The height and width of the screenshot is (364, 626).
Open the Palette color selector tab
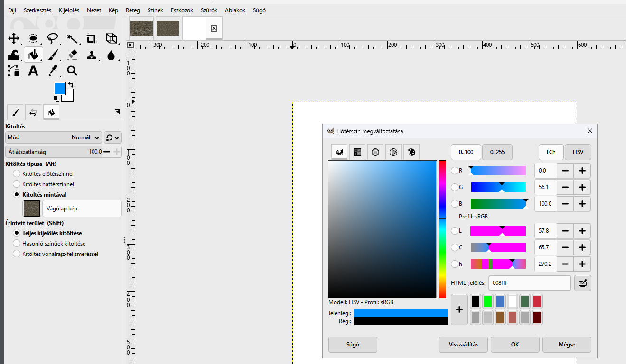click(x=411, y=152)
